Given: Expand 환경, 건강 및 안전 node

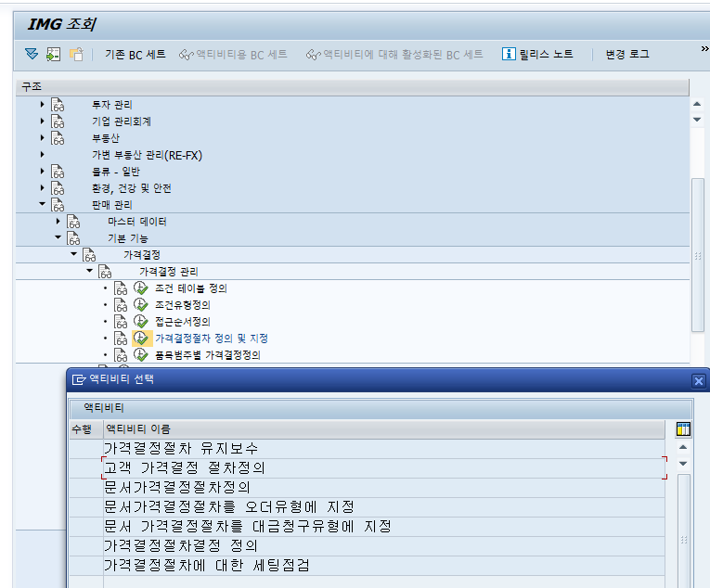Looking at the screenshot, I should [42, 188].
